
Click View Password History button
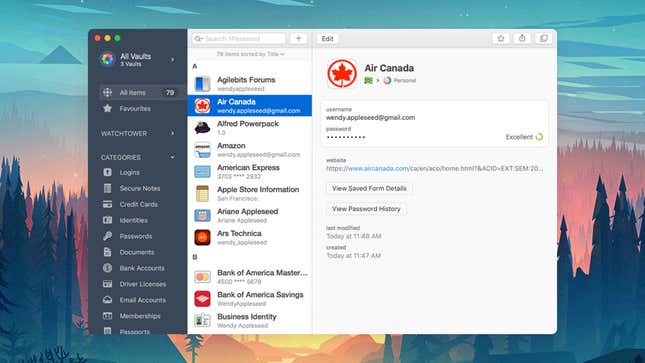click(x=366, y=209)
